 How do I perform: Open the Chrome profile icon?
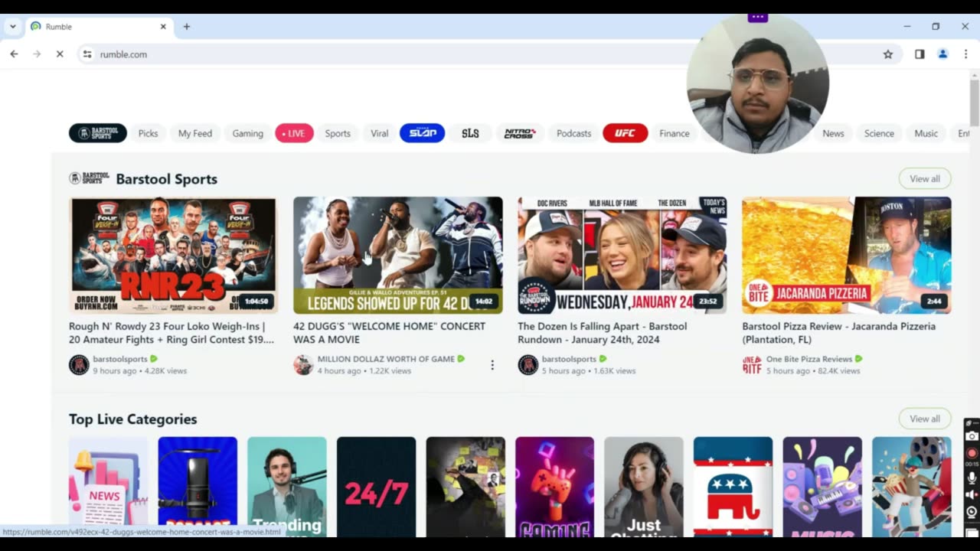tap(942, 54)
